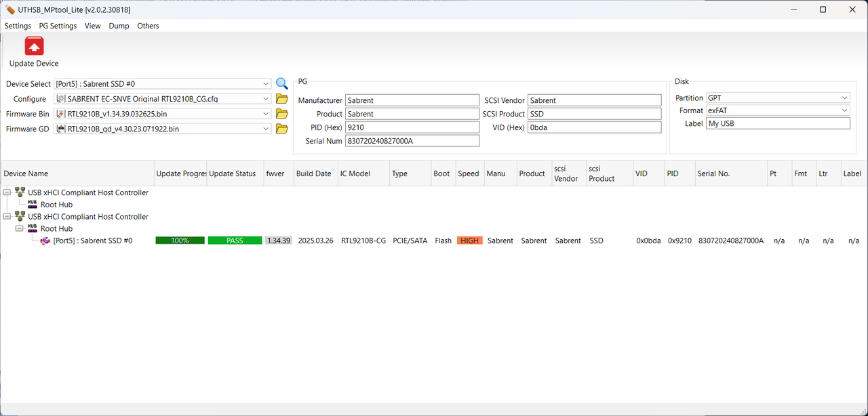Open the PG Settings menu
The width and height of the screenshot is (868, 416).
58,26
